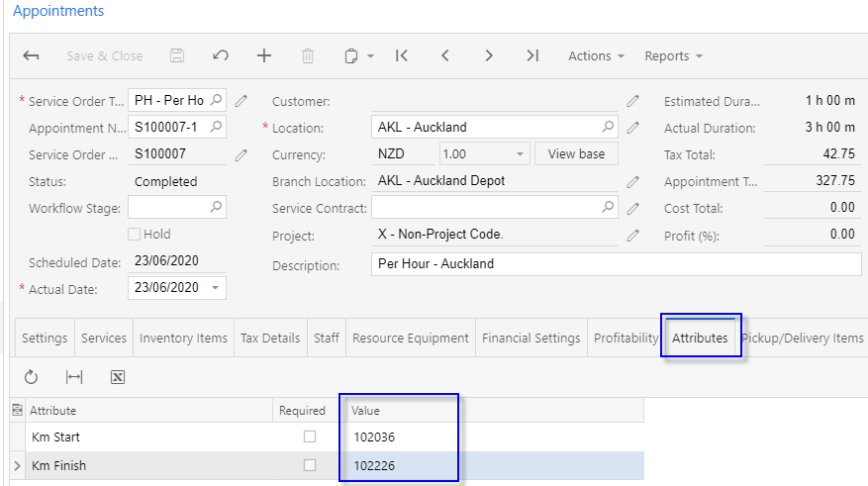The height and width of the screenshot is (486, 868).
Task: Click the Appointments page title link
Action: point(58,11)
